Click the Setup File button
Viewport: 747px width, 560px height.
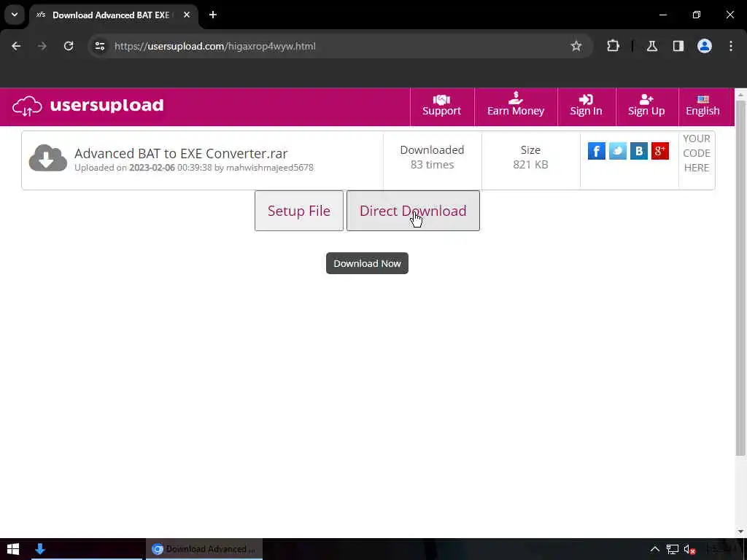click(299, 211)
